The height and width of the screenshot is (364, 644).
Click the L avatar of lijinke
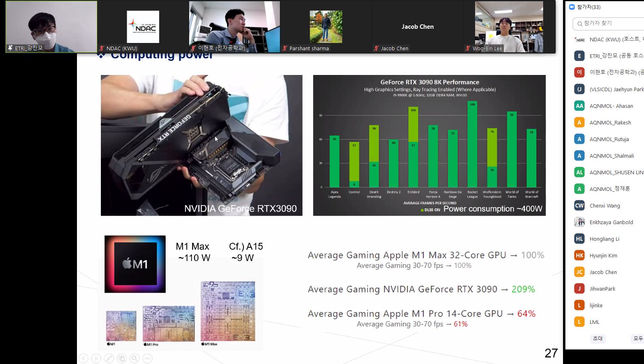pyautogui.click(x=580, y=305)
